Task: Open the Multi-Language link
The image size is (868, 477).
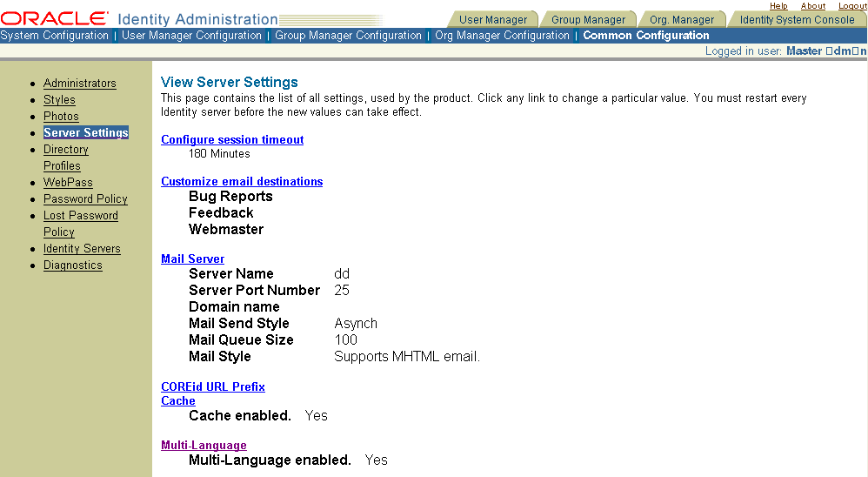Action: [204, 445]
